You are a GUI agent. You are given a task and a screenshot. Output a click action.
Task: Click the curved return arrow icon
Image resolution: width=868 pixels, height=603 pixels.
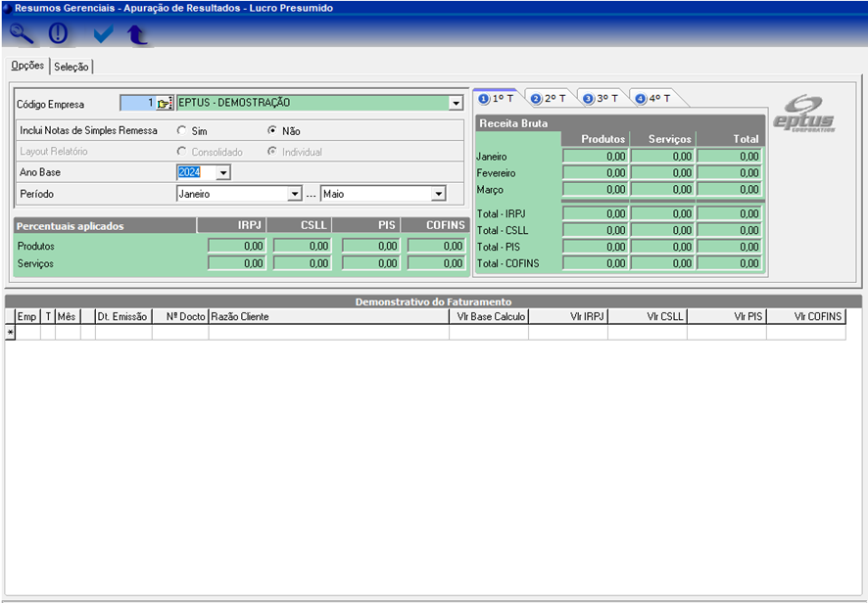(137, 34)
